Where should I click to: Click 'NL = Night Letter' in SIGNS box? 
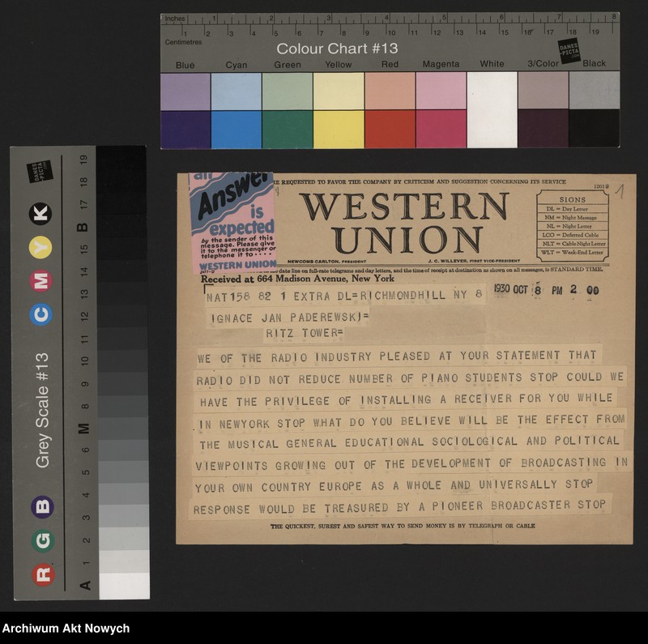(569, 226)
